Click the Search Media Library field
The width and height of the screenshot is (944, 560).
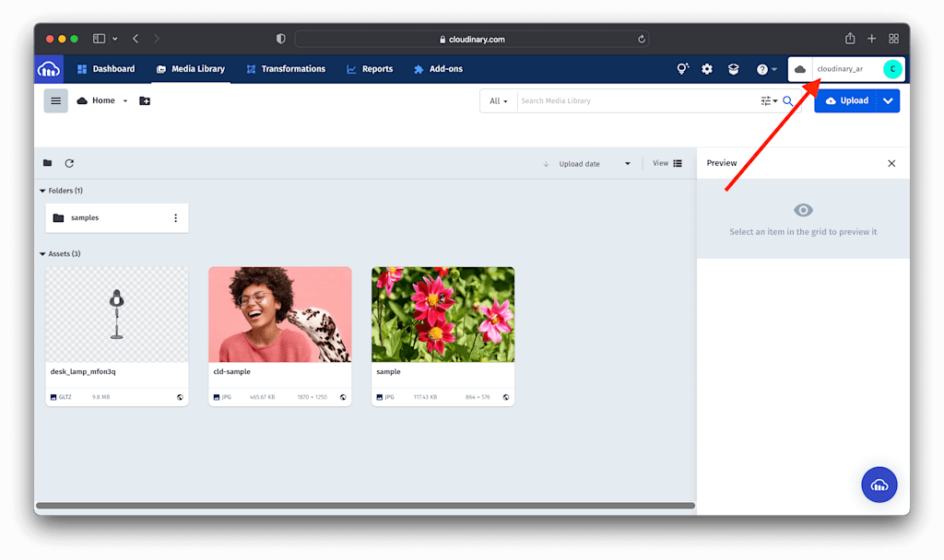(637, 101)
